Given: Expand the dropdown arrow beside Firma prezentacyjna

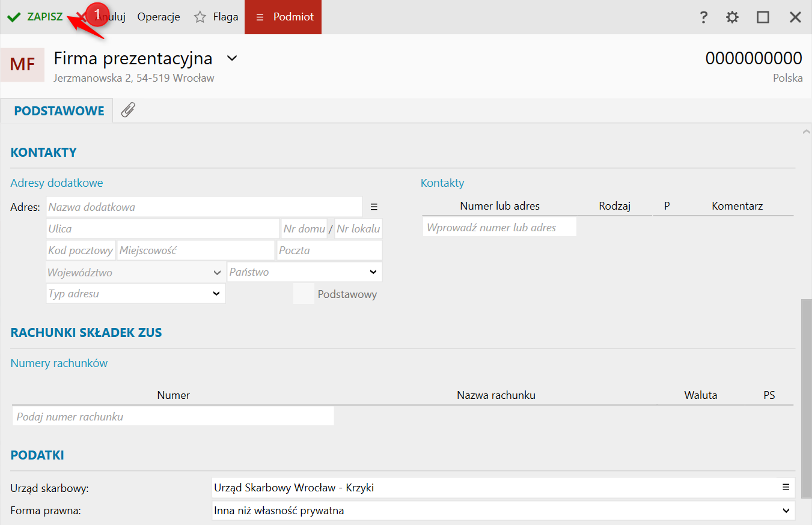Looking at the screenshot, I should [232, 58].
